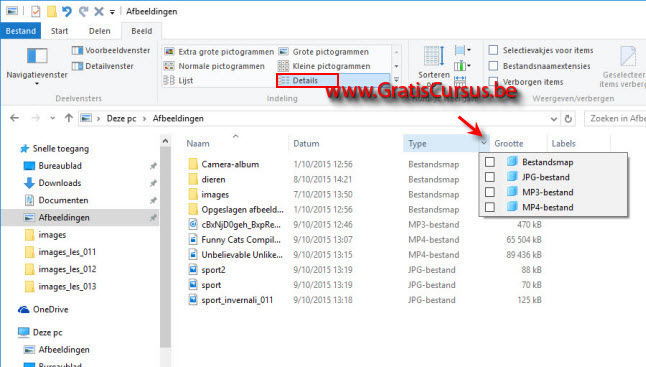Viewport: 646px width, 367px height.
Task: Choose Extra grote pictogrammen layout
Action: [219, 52]
